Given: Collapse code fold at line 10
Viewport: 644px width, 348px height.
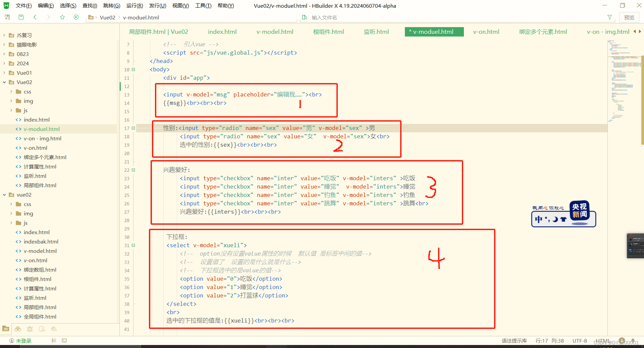Looking at the screenshot, I should pyautogui.click(x=133, y=70).
